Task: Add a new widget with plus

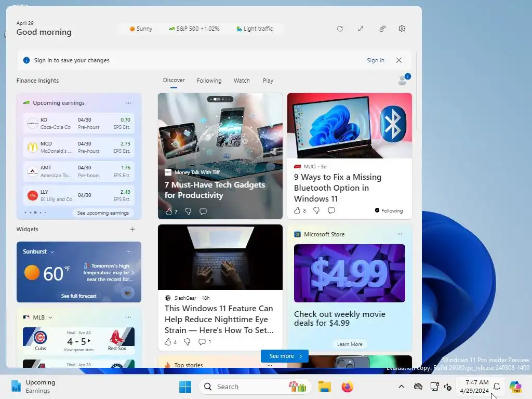Action: coord(132,229)
